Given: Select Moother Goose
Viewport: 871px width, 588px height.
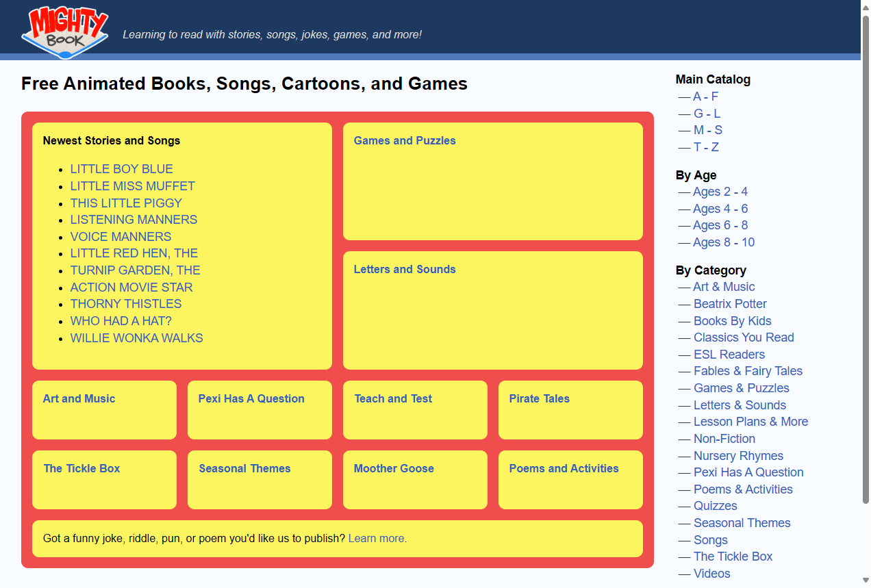Looking at the screenshot, I should tap(393, 468).
